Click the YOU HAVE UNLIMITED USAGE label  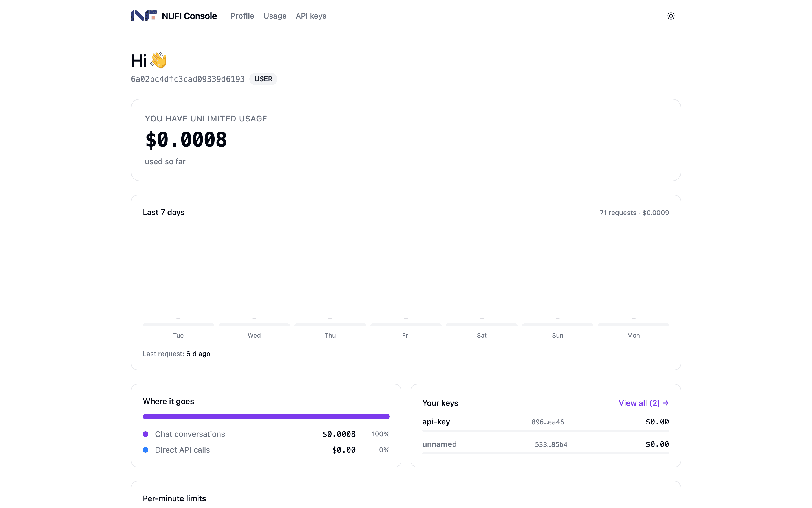[206, 119]
